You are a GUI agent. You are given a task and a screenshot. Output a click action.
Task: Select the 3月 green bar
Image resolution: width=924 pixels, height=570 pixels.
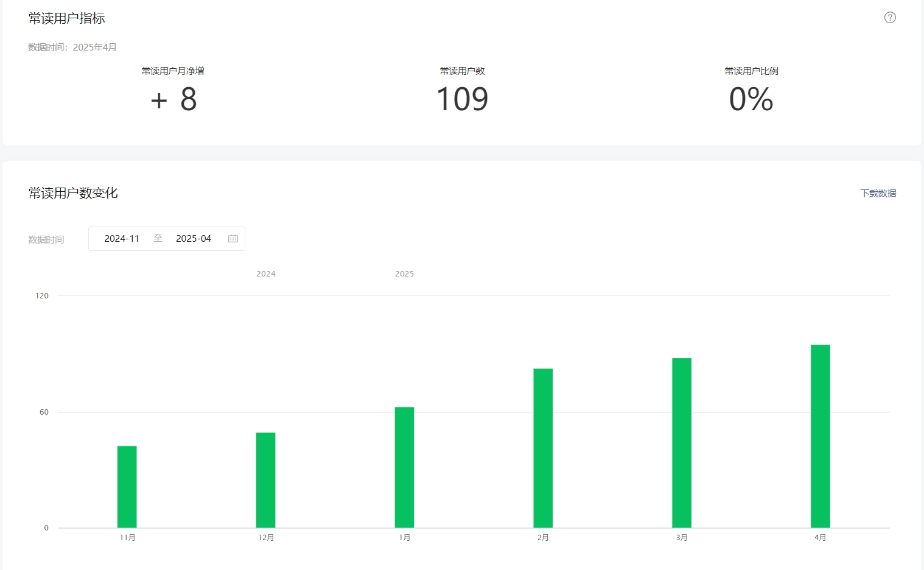point(682,443)
